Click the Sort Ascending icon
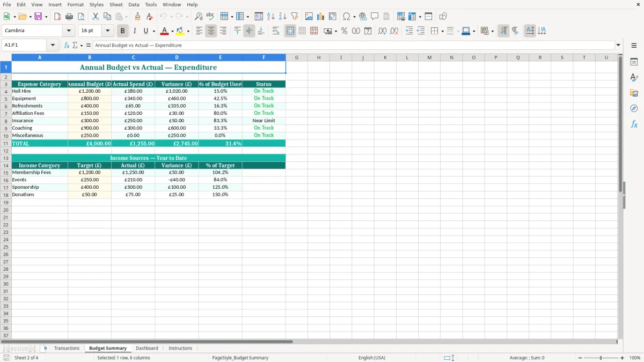The width and height of the screenshot is (644, 362). click(271, 17)
